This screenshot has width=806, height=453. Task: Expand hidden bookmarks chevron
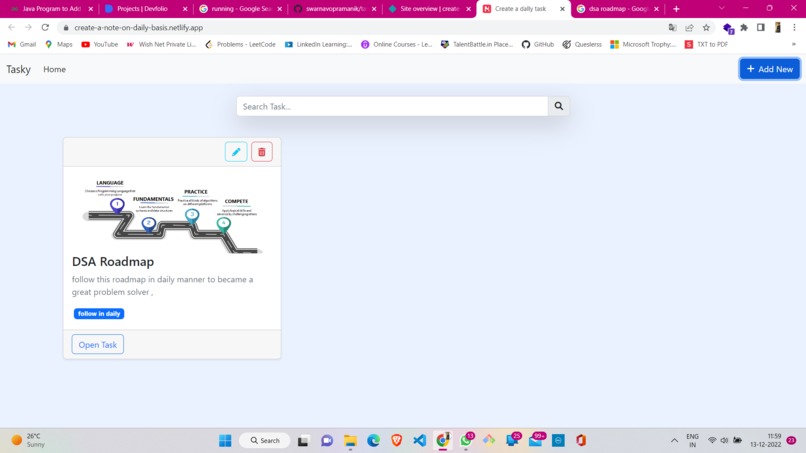pos(794,44)
